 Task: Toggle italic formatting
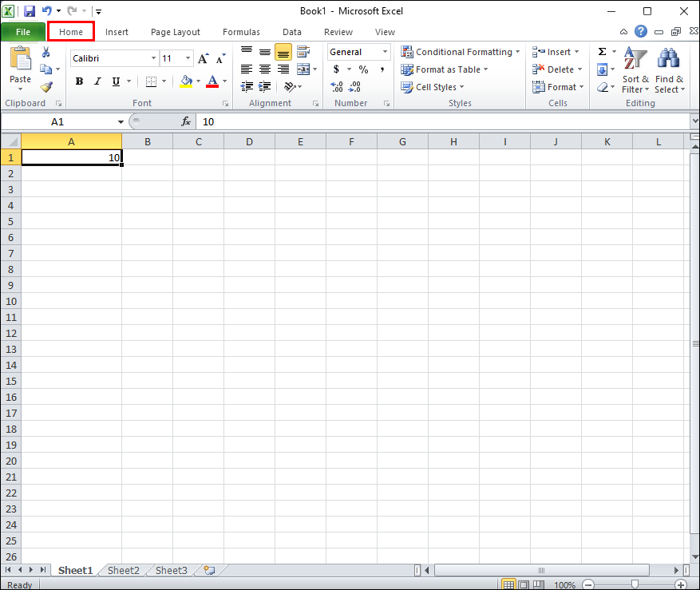coord(97,81)
